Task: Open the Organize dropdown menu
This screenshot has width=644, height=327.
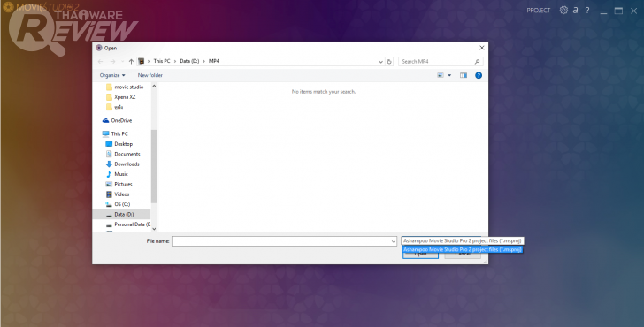Action: (112, 75)
